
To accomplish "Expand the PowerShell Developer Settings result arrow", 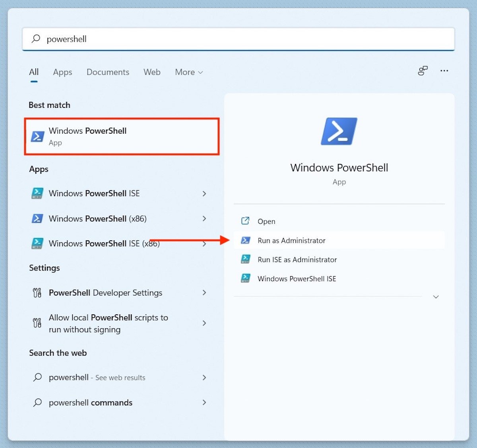I will 204,293.
